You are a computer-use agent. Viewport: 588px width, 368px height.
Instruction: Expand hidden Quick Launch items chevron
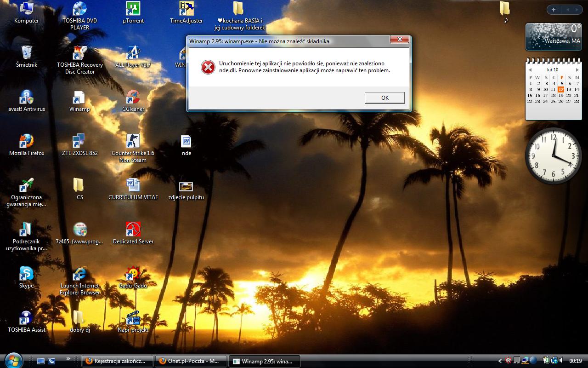(x=68, y=359)
